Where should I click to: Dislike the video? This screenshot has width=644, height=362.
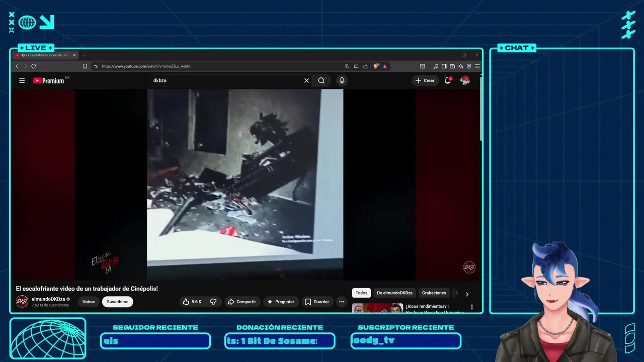point(213,302)
